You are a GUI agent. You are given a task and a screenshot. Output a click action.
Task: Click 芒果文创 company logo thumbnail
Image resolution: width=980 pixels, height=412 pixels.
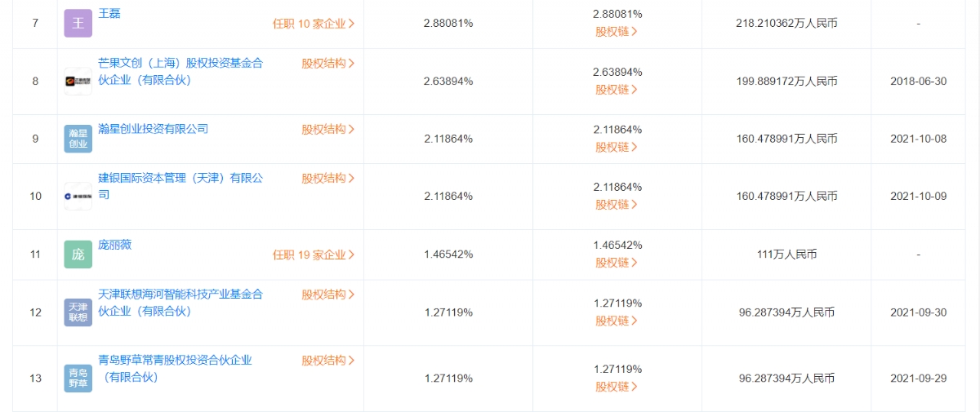[x=78, y=82]
